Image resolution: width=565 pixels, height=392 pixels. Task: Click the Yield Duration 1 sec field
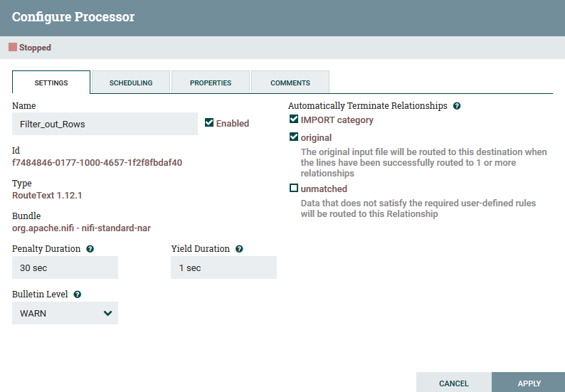223,267
